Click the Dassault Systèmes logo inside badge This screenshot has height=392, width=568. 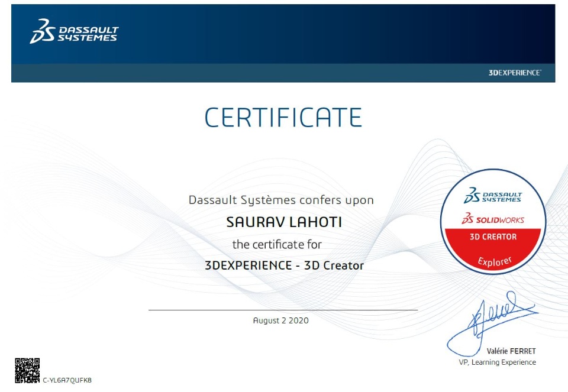(493, 196)
